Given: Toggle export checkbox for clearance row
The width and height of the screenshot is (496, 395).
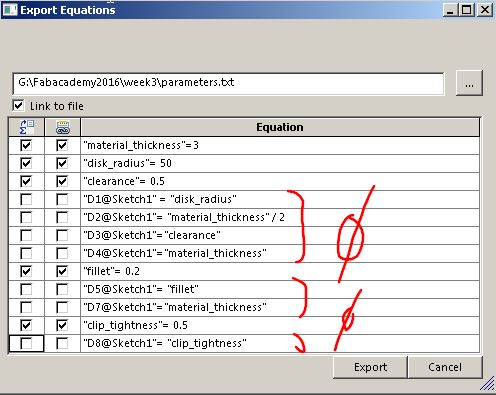Looking at the screenshot, I should point(26,181).
